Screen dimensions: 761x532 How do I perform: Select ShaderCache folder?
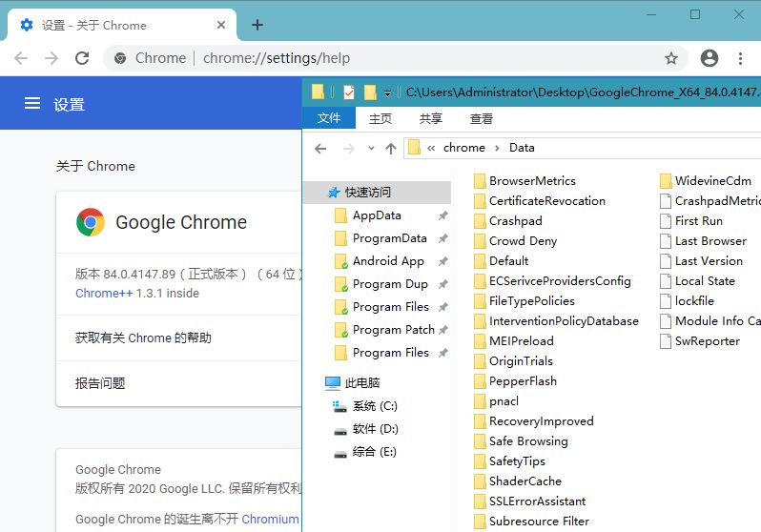click(x=518, y=481)
